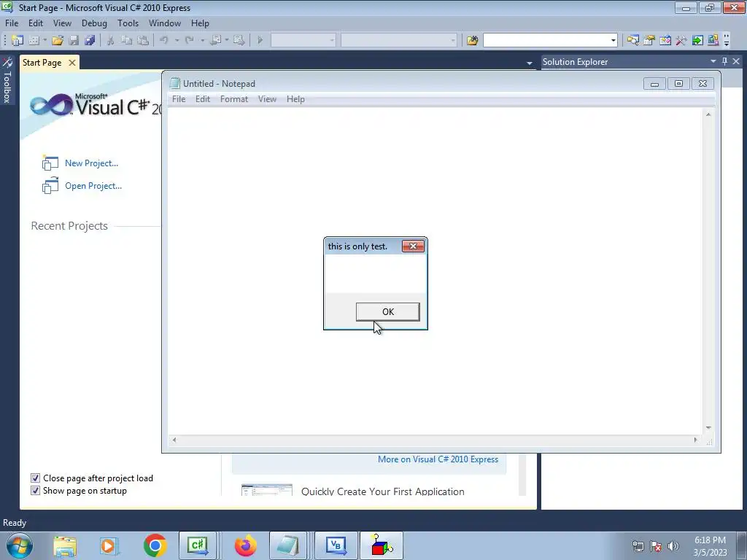Image resolution: width=747 pixels, height=560 pixels.
Task: Click OK in the message box
Action: click(388, 311)
